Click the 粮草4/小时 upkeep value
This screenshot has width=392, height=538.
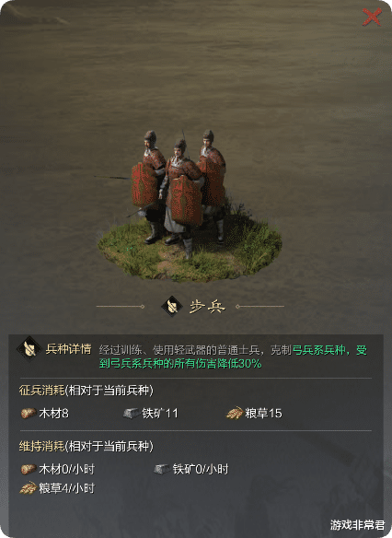point(66,488)
